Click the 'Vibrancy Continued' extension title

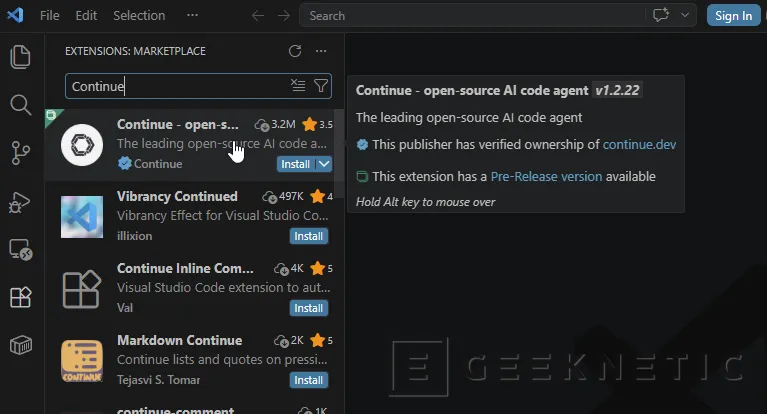[177, 196]
